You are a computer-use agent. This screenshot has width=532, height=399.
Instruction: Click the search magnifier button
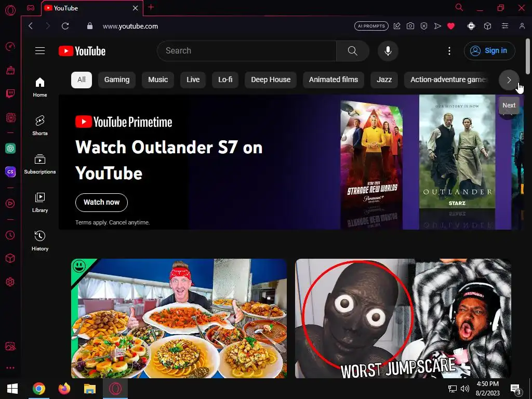click(x=353, y=51)
